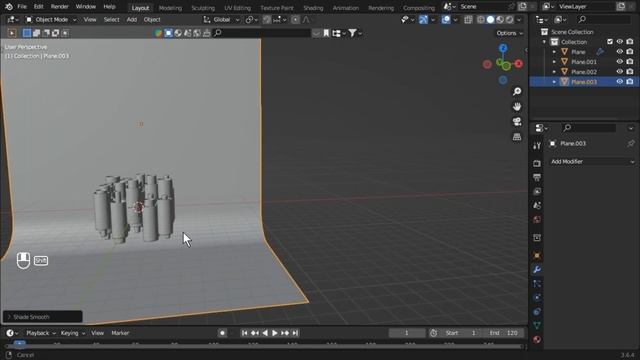Select the Select Box tool icon
Viewport: 640px width, 360px height.
27,33
